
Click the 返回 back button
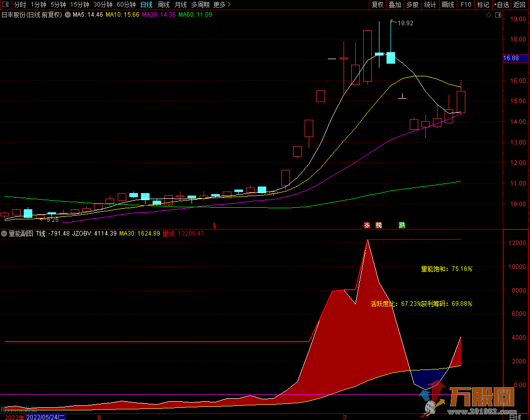pyautogui.click(x=519, y=5)
